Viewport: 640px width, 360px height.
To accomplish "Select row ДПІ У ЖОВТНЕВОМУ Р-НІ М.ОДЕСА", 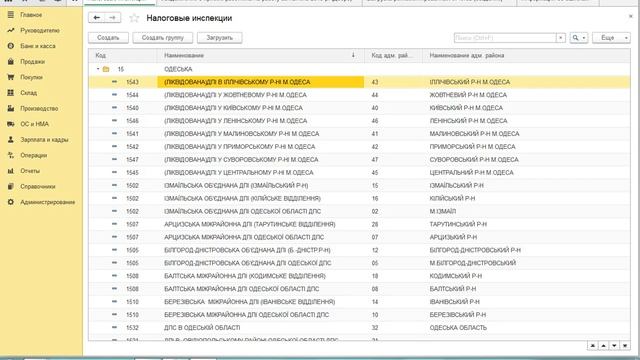I will [359, 95].
